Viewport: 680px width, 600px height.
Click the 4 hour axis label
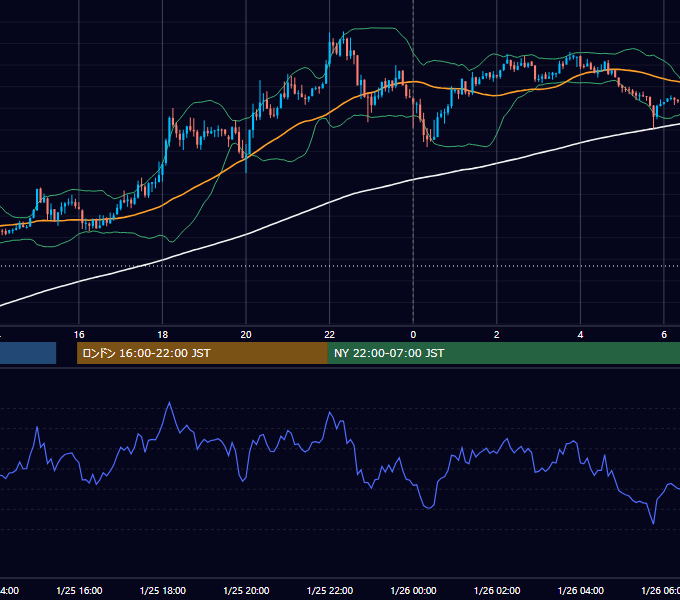coord(580,335)
